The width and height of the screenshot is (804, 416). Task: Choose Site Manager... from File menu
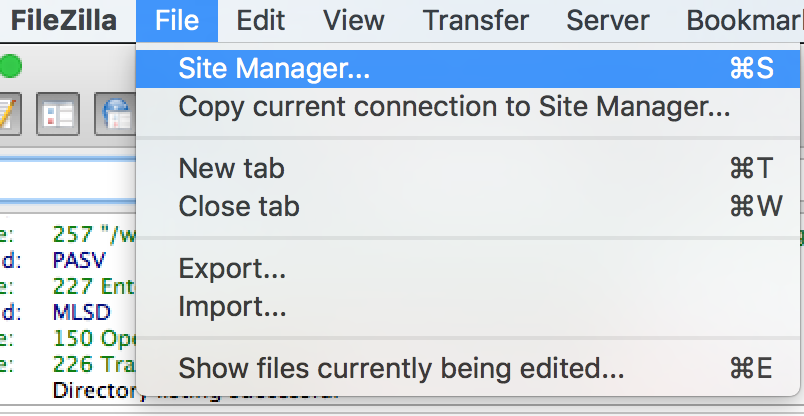[x=468, y=69]
